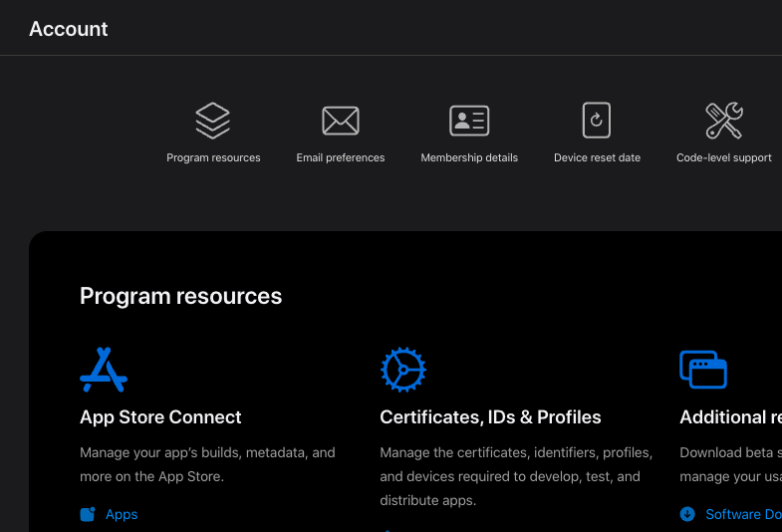Screen dimensions: 782x532
Task: Click the App Store Connect heading
Action: click(x=160, y=416)
